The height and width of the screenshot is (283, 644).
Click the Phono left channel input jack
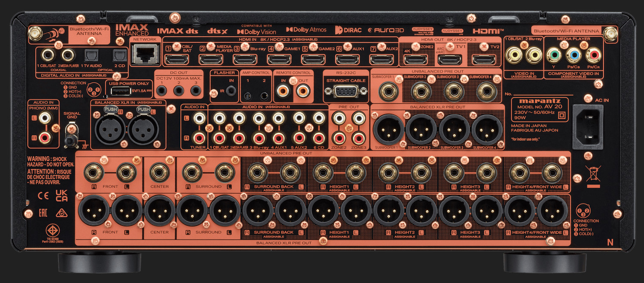click(x=45, y=117)
